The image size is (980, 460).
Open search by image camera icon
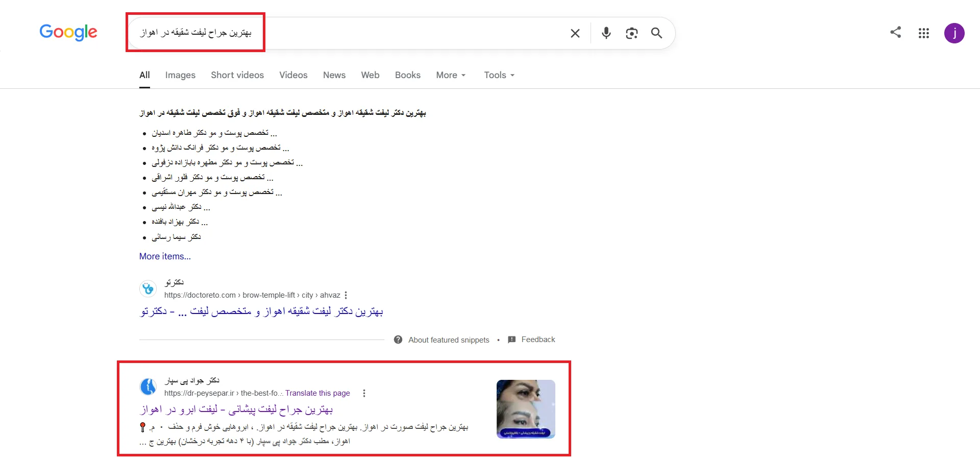[631, 33]
